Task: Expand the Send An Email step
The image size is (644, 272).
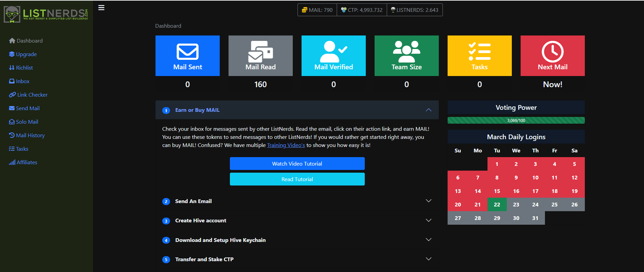Action: click(x=429, y=201)
